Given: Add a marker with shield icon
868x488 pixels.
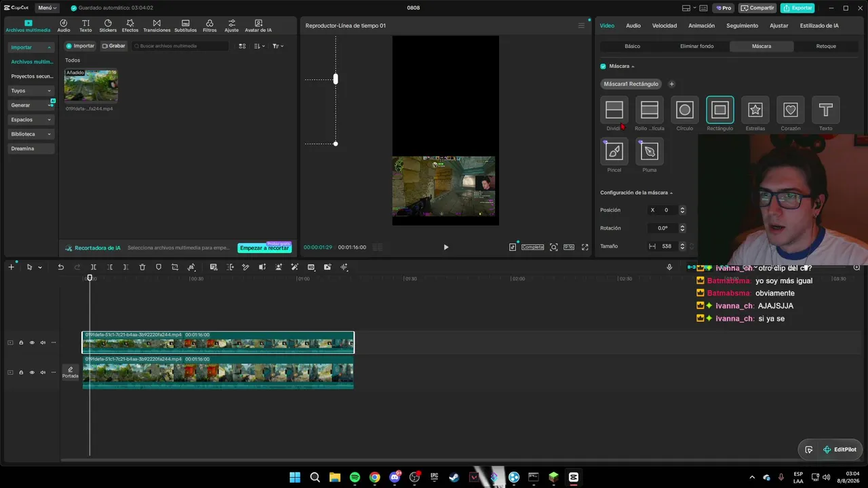Looking at the screenshot, I should point(159,267).
